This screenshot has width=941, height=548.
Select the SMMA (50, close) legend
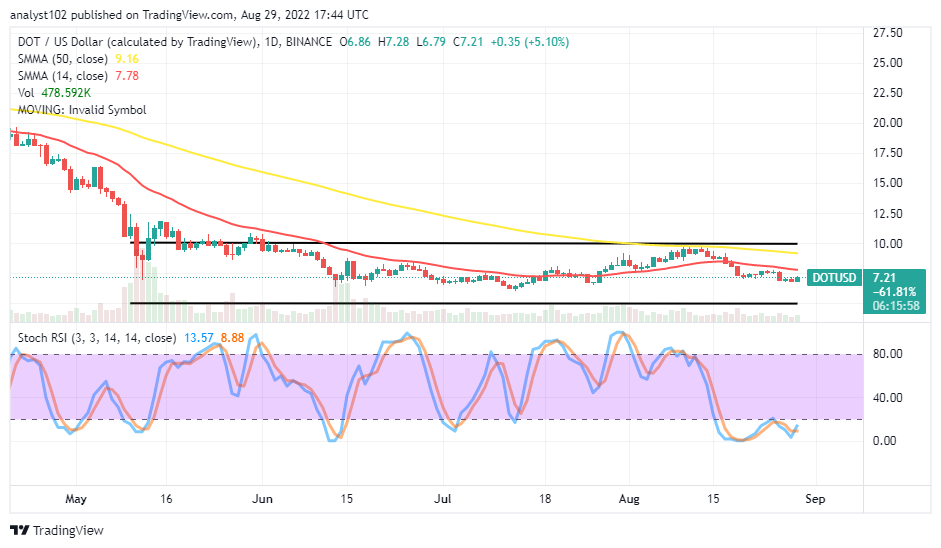(x=78, y=59)
